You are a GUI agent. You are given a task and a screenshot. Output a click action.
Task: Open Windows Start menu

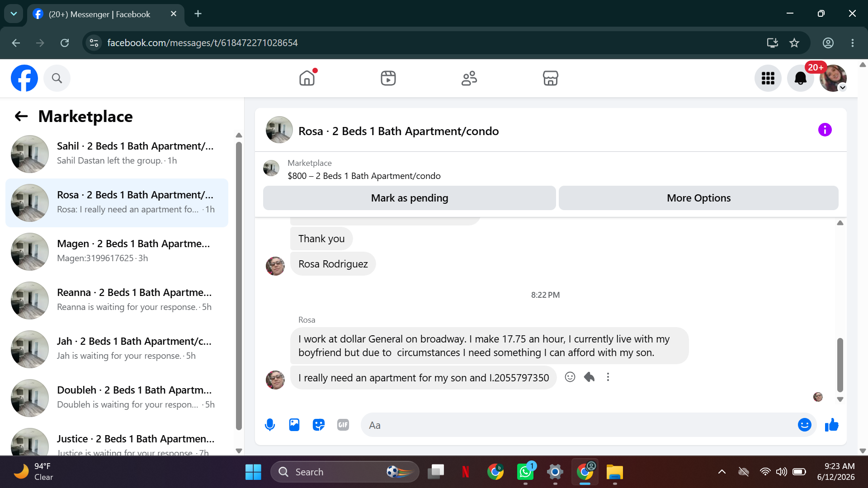pyautogui.click(x=253, y=472)
